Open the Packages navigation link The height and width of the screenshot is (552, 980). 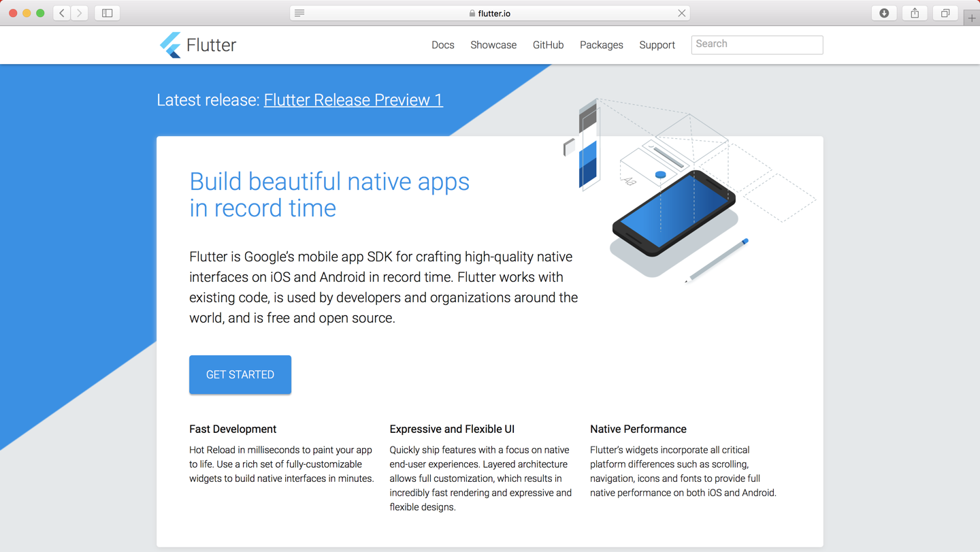point(602,45)
